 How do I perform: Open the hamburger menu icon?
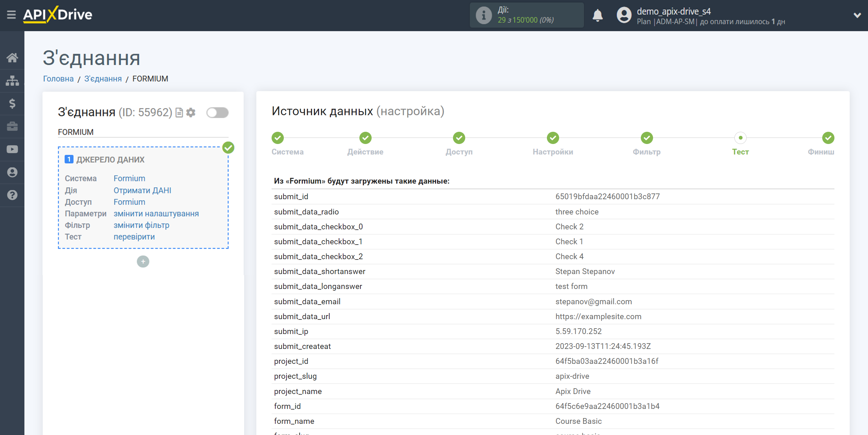click(x=11, y=15)
